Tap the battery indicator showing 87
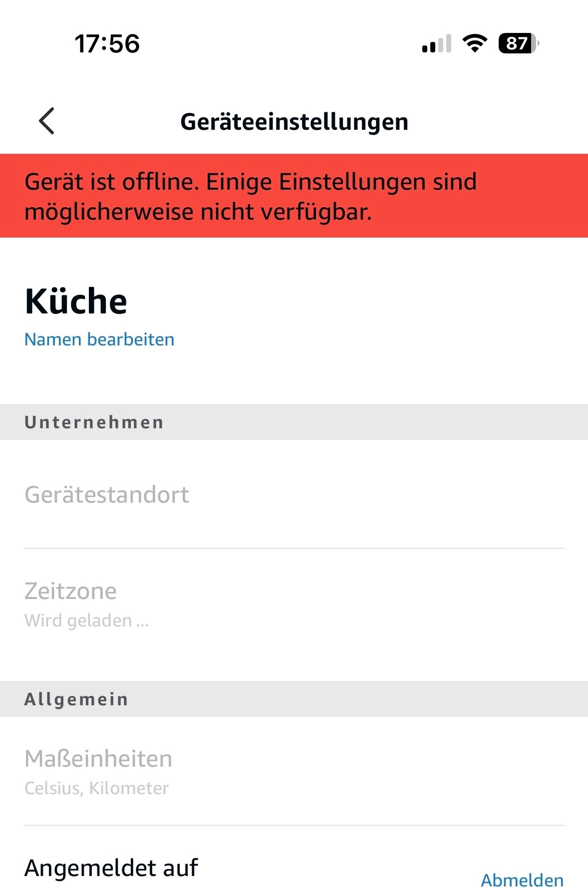 [519, 43]
